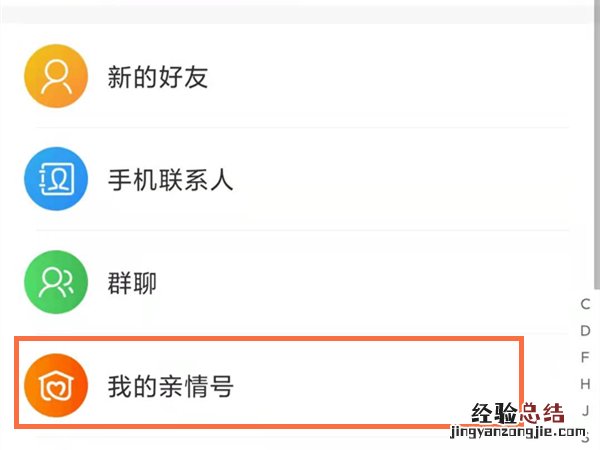Tap empty area of 手机联系人 row
The height and width of the screenshot is (450, 600).
coord(400,180)
